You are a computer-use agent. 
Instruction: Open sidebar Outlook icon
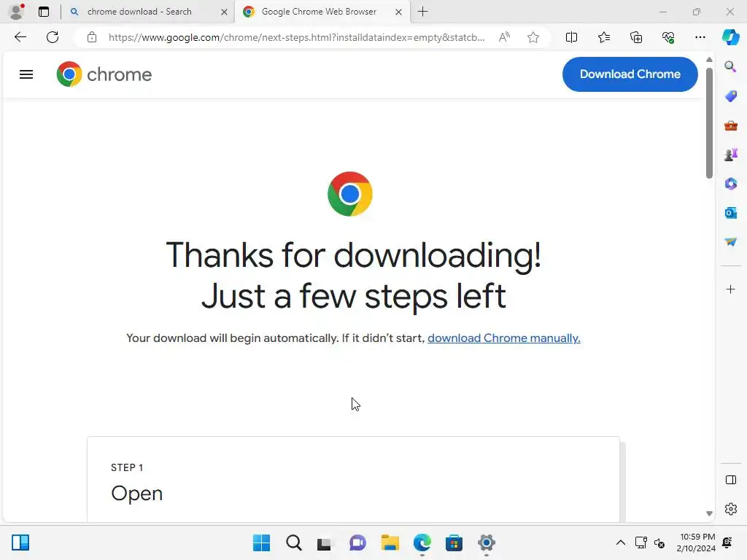tap(730, 213)
